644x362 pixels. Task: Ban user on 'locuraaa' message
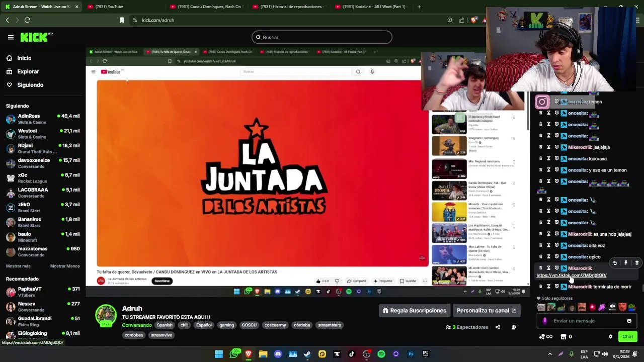556,159
